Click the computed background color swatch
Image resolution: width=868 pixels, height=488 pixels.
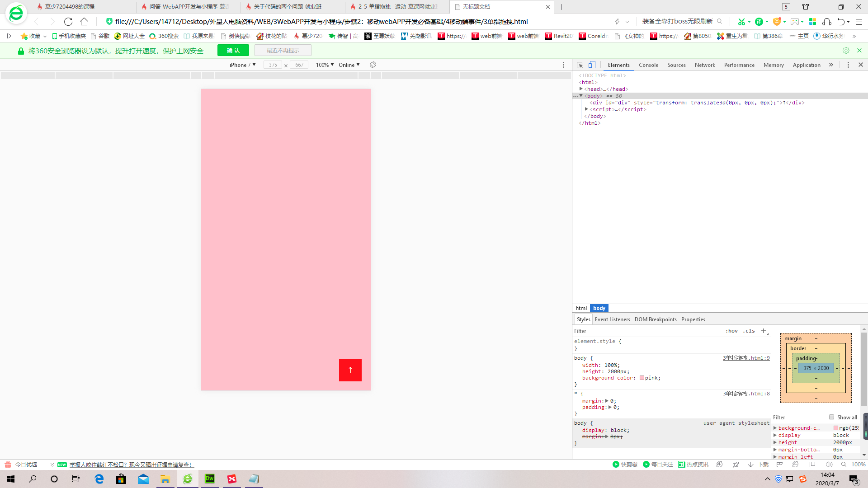836,428
